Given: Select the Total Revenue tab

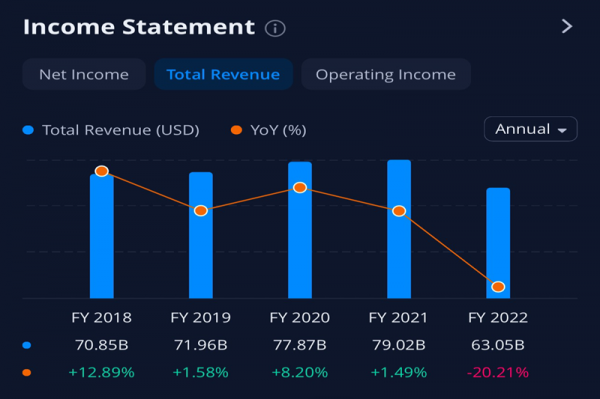Looking at the screenshot, I should point(223,74).
